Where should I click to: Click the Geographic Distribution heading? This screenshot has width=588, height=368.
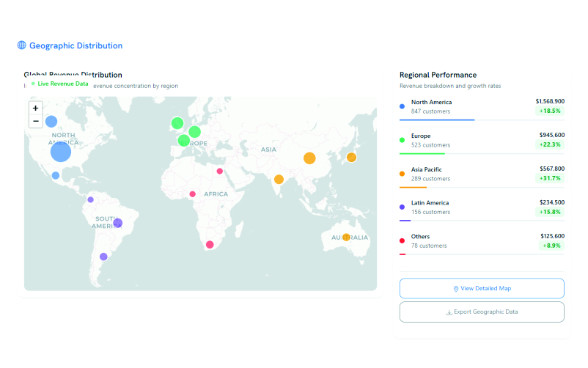pos(76,45)
